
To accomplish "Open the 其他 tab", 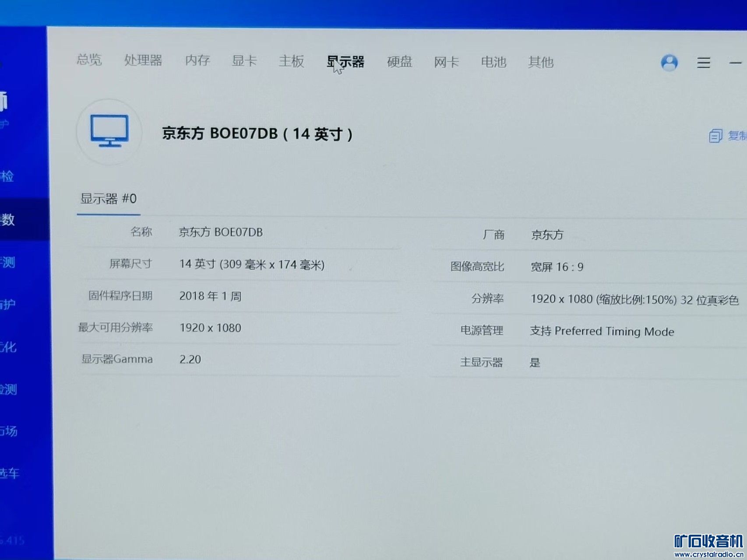I will coord(541,62).
